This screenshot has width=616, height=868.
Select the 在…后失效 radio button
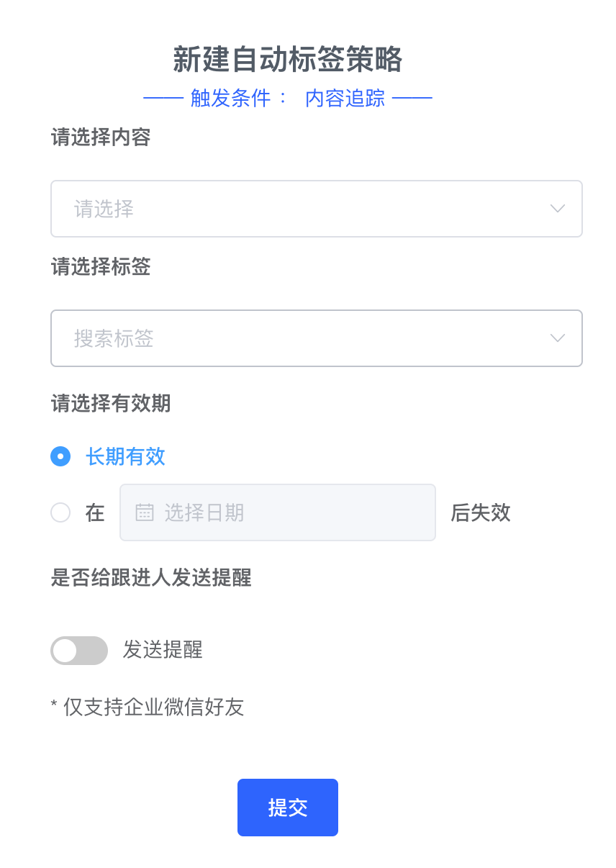point(60,512)
